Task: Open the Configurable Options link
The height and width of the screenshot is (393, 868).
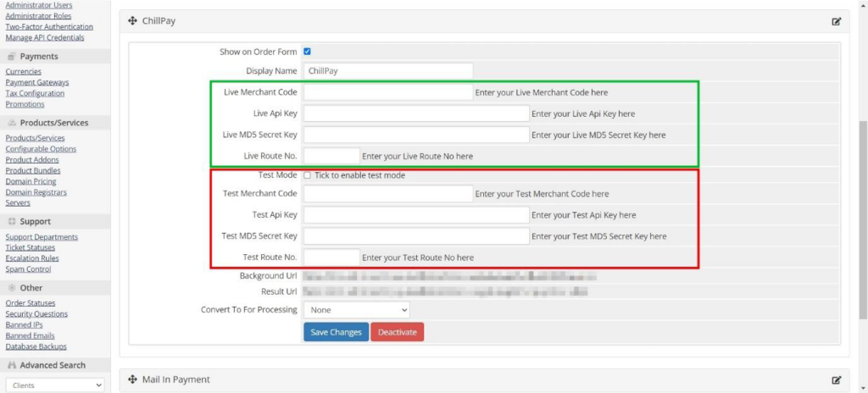Action: point(41,149)
